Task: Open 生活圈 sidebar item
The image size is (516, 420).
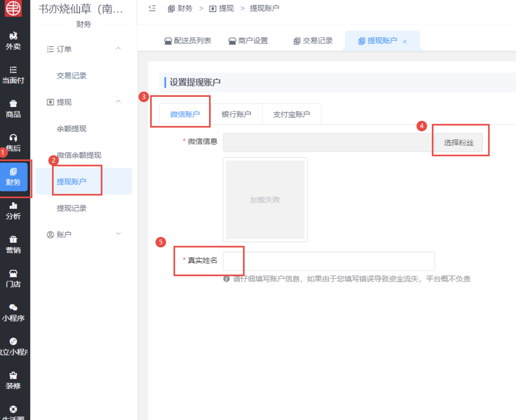Action: click(13, 413)
